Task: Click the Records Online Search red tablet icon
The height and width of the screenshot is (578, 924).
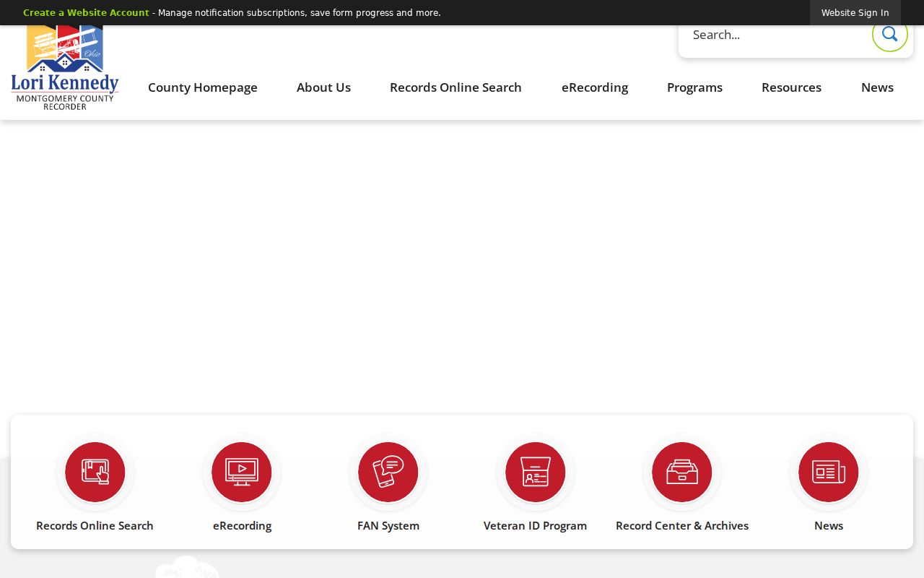Action: pos(95,472)
